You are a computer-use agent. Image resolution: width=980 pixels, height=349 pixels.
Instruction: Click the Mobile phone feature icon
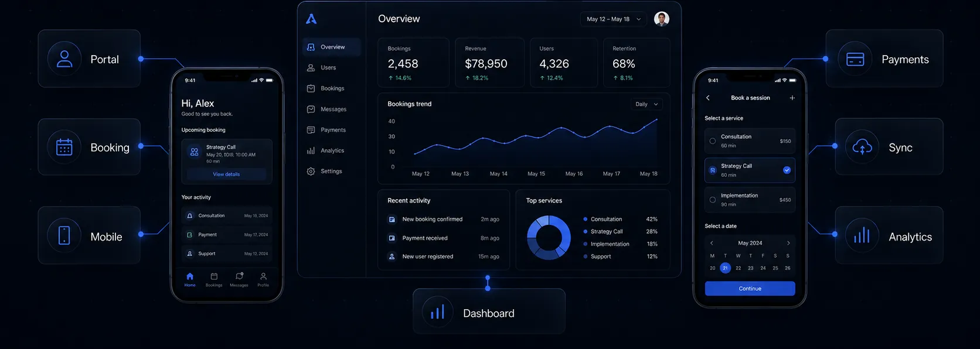64,235
